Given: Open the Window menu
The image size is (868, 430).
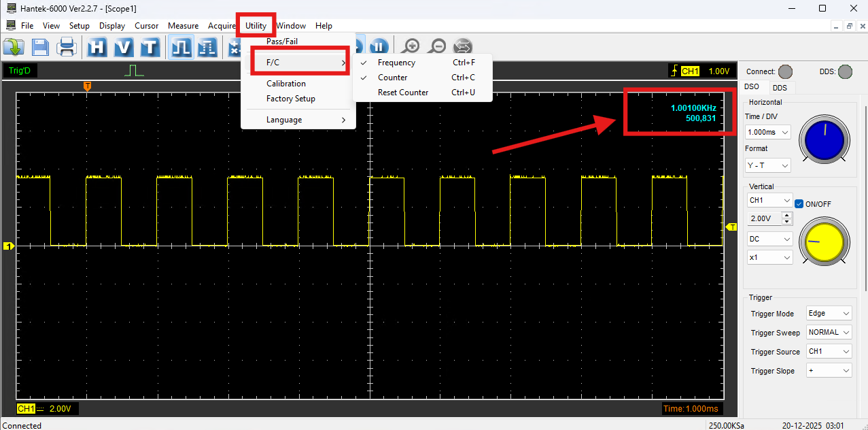Looking at the screenshot, I should coord(291,26).
